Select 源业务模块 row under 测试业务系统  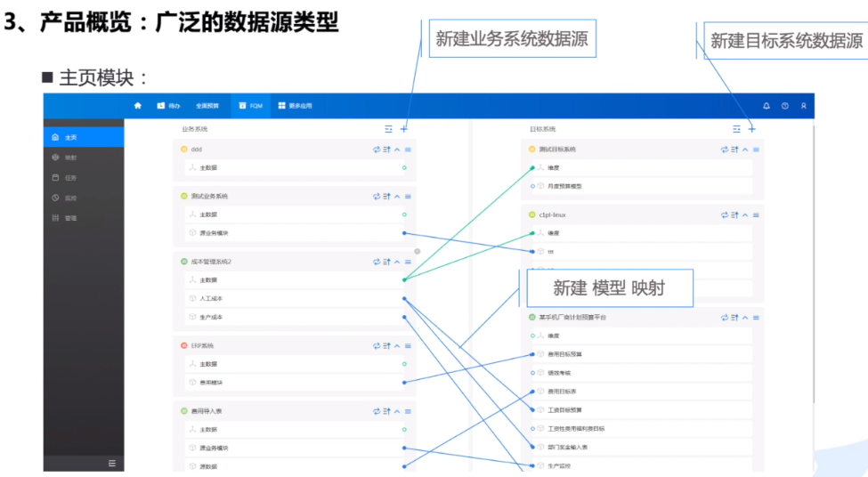pyautogui.click(x=294, y=233)
